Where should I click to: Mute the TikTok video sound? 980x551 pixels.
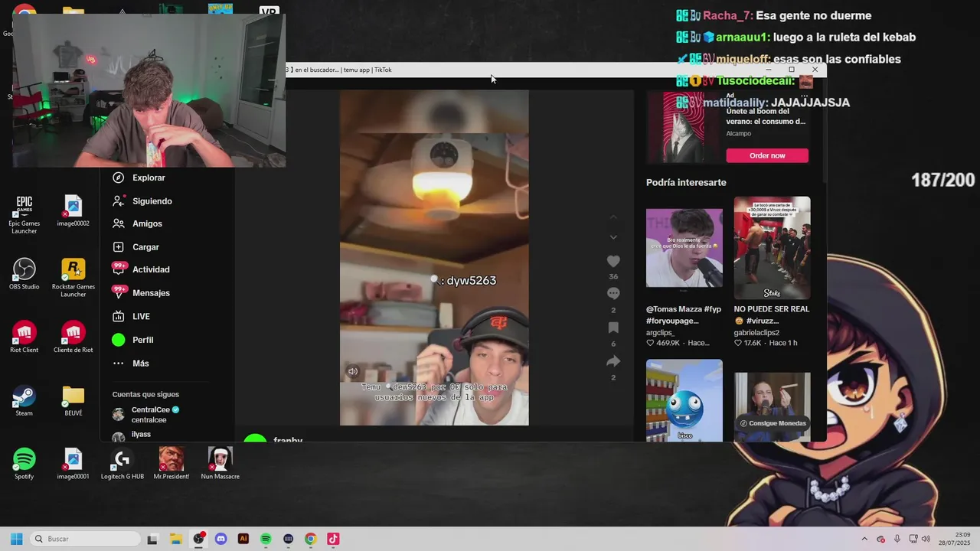coord(353,372)
